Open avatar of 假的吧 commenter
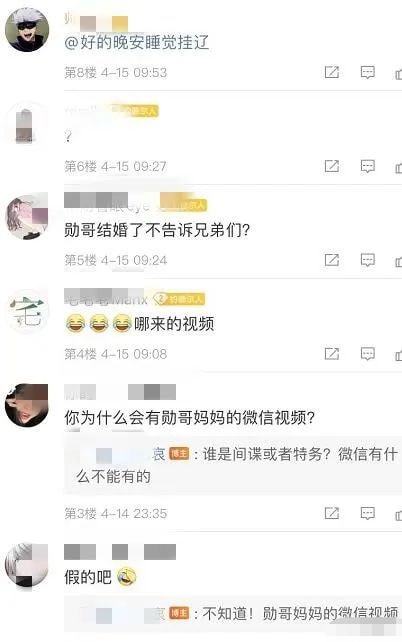Image resolution: width=402 pixels, height=642 pixels. point(27,565)
